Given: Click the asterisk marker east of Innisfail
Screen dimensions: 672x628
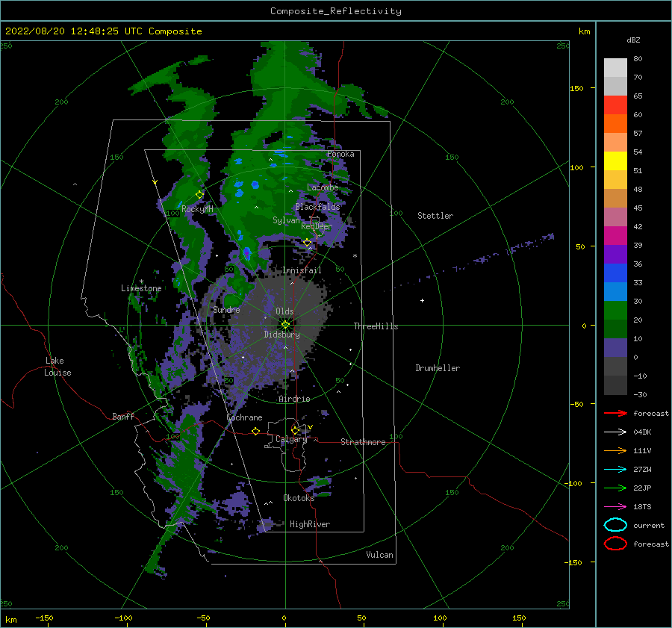Looking at the screenshot, I should [x=355, y=256].
